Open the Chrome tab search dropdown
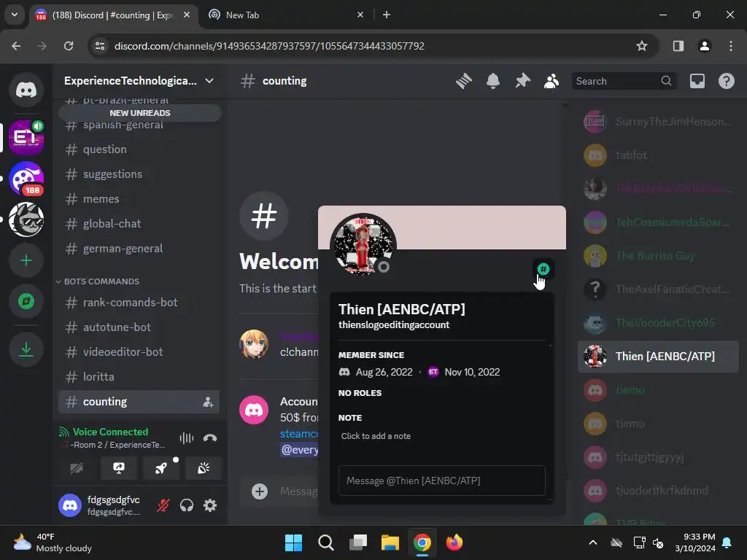The width and height of the screenshot is (747, 560). point(15,15)
